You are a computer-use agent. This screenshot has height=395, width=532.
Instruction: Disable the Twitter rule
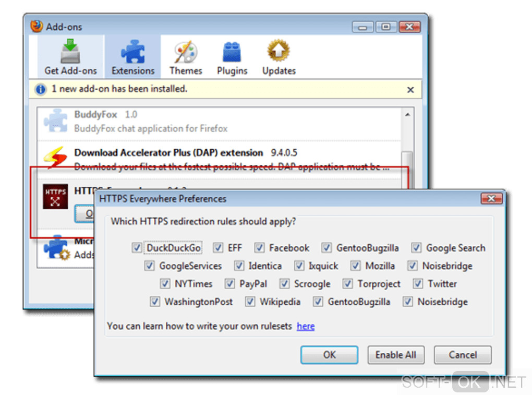(418, 284)
